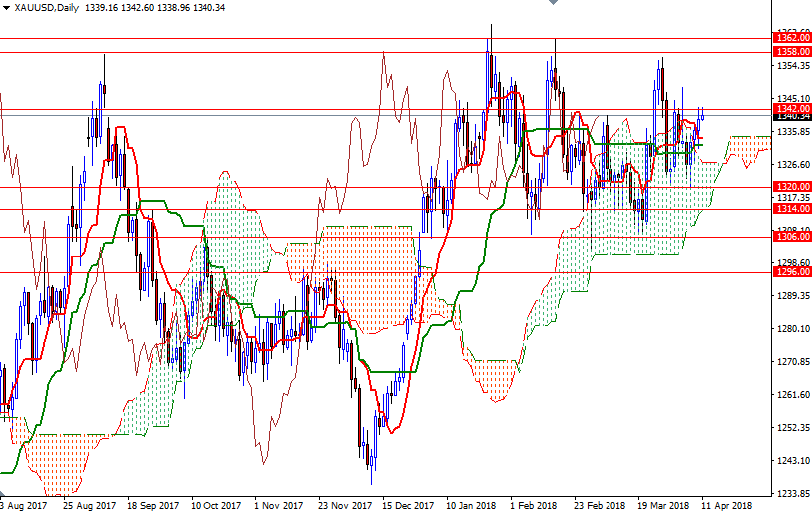Click the gray chart shift marker triangle

coord(555,5)
